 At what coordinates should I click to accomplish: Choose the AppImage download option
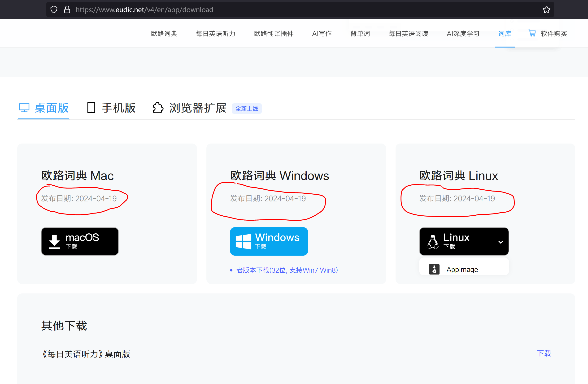point(464,269)
